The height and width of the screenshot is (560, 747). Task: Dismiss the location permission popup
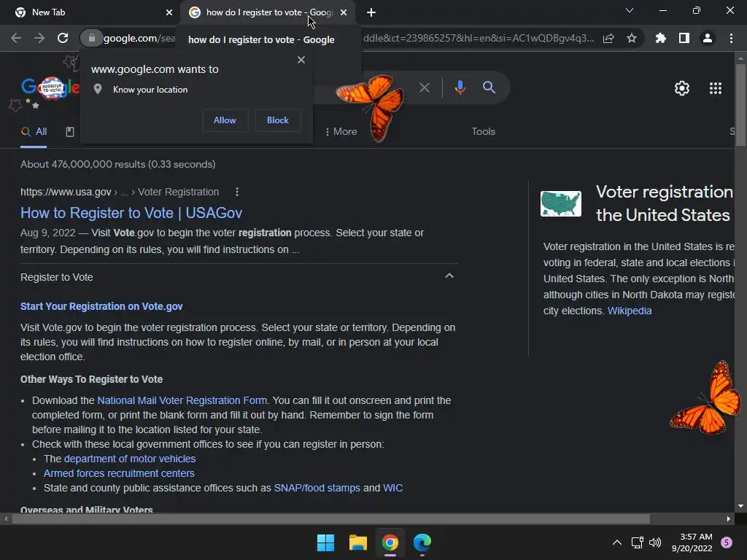point(301,60)
